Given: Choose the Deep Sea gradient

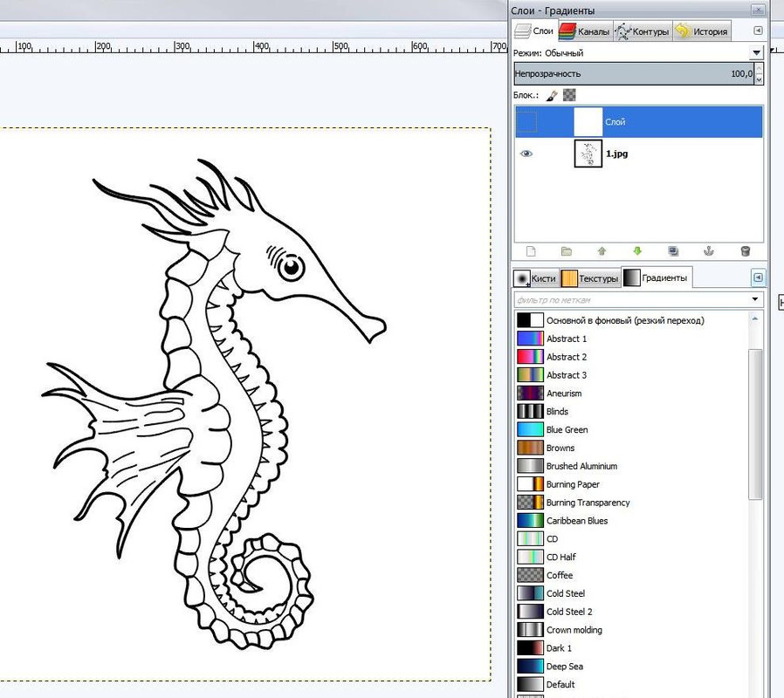Looking at the screenshot, I should 632,666.
